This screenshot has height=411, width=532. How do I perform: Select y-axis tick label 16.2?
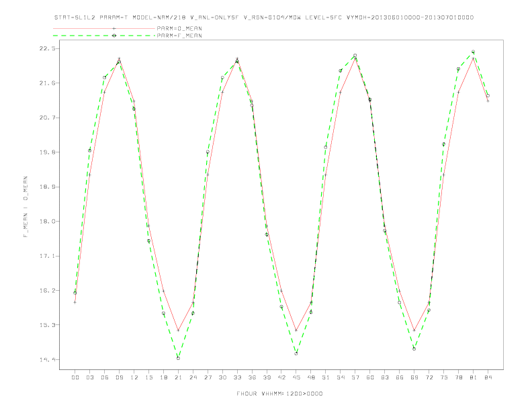(x=47, y=291)
